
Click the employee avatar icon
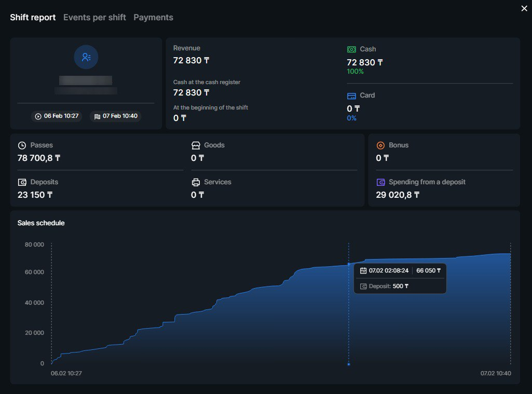point(86,57)
